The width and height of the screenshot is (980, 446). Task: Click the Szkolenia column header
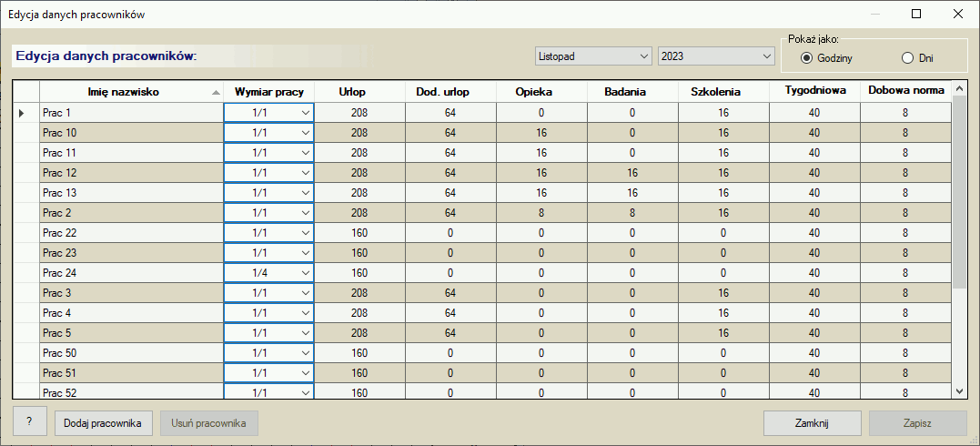(x=723, y=92)
